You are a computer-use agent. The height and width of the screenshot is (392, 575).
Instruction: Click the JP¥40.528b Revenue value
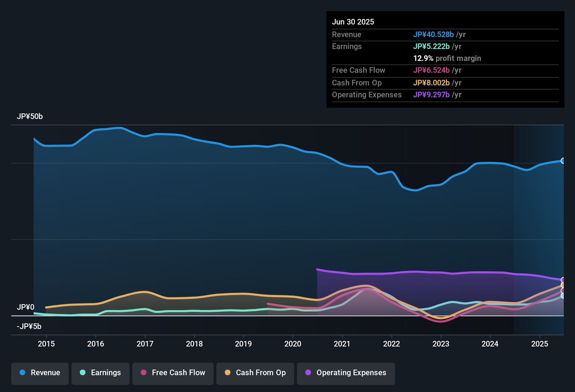point(434,35)
